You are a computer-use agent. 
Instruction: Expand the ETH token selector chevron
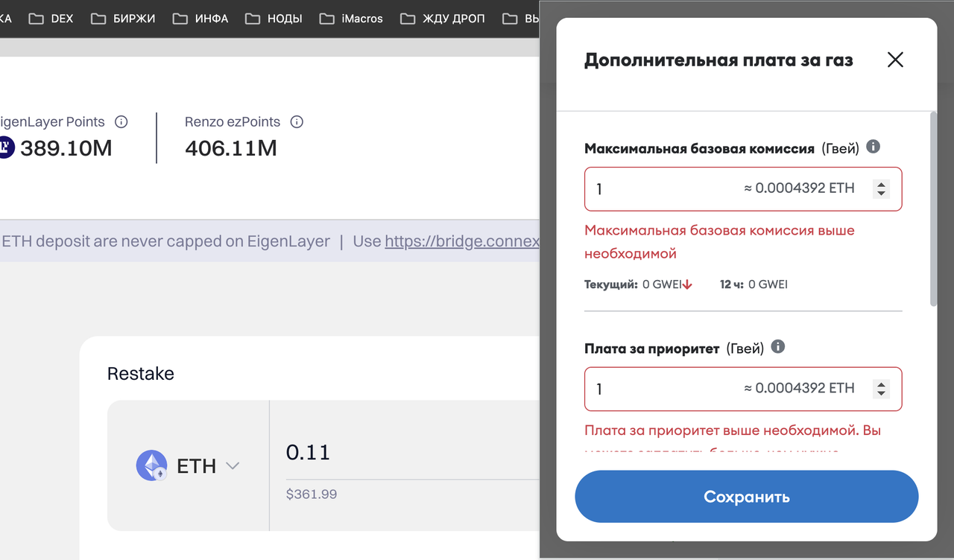pyautogui.click(x=233, y=466)
